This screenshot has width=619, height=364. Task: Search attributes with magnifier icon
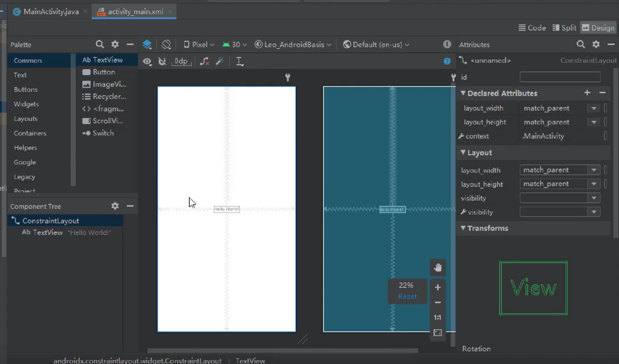click(x=581, y=44)
